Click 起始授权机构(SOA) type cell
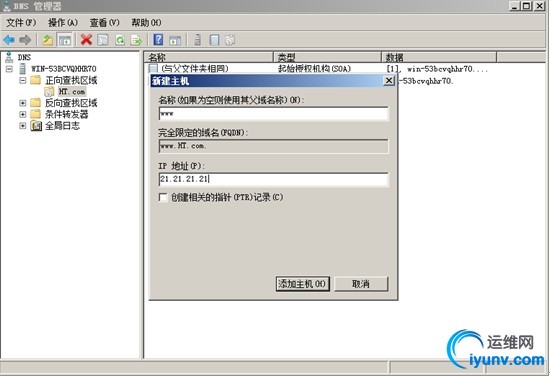The width and height of the screenshot is (550, 376). click(x=314, y=68)
